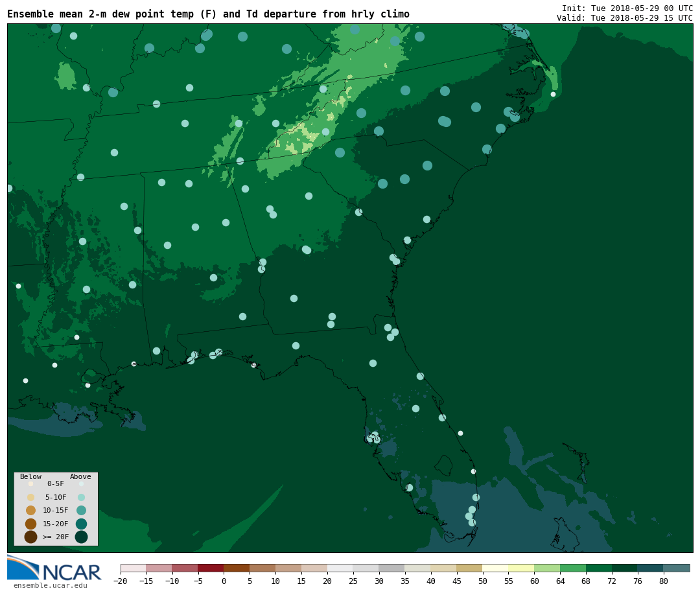Click the 'Init: Tue 2018-05-29 00 UTC' text
The image size is (700, 593).
pyautogui.click(x=627, y=8)
